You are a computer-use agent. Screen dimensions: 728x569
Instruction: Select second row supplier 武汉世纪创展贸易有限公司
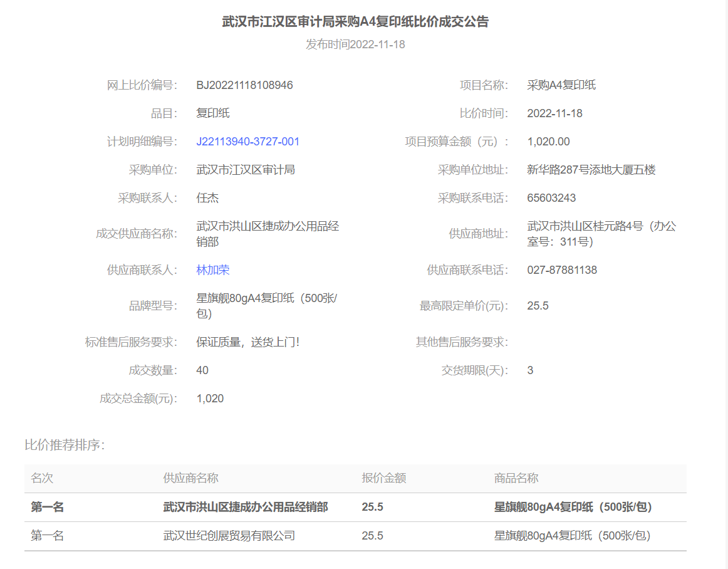229,536
